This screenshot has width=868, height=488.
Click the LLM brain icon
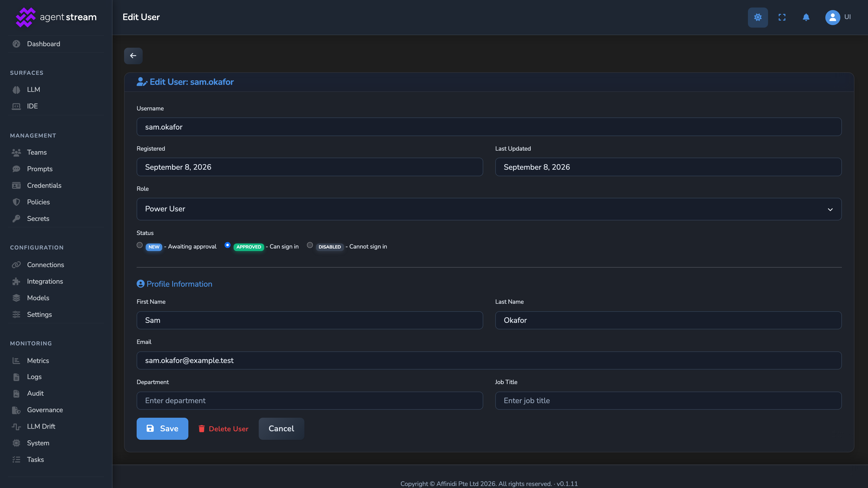pyautogui.click(x=16, y=90)
